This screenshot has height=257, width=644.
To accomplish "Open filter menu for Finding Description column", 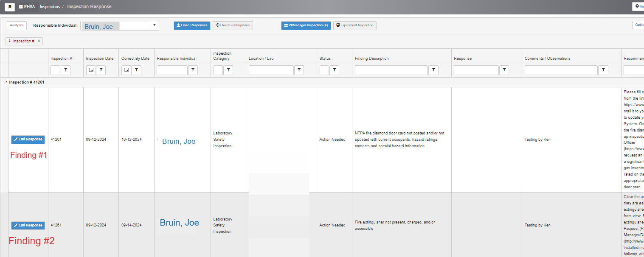I will [433, 70].
